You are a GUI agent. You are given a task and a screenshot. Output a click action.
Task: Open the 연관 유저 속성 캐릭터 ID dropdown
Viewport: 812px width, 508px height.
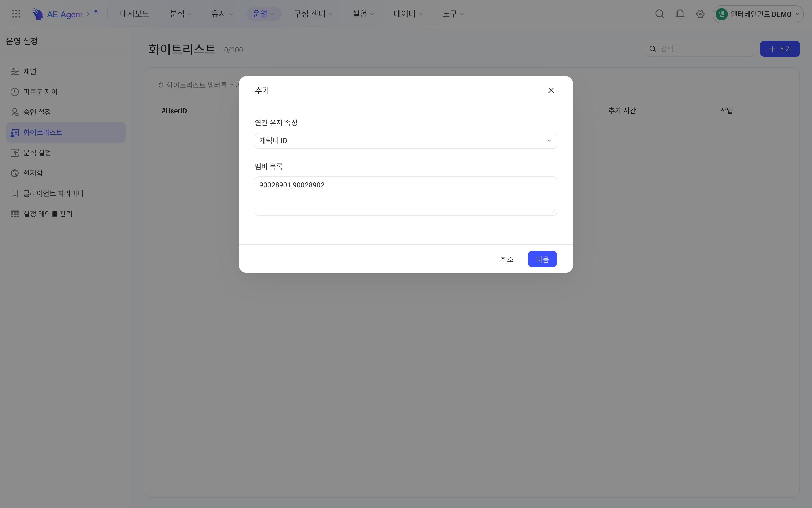click(x=406, y=140)
